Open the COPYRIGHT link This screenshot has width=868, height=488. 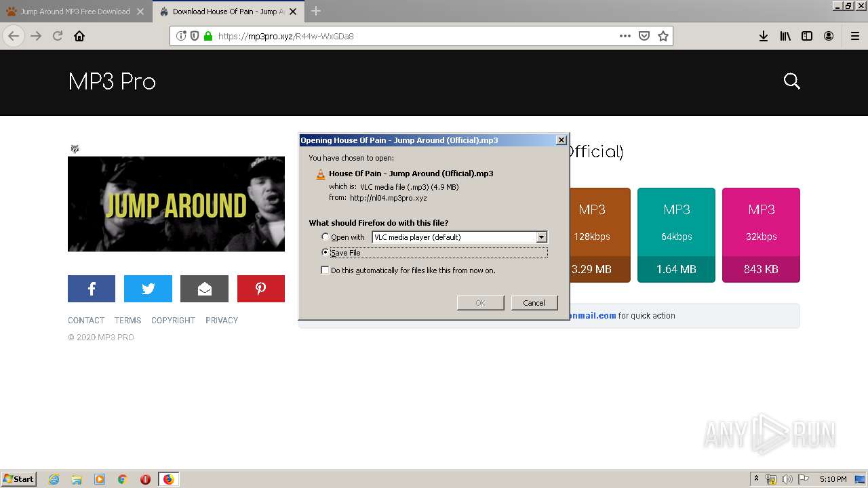click(173, 321)
